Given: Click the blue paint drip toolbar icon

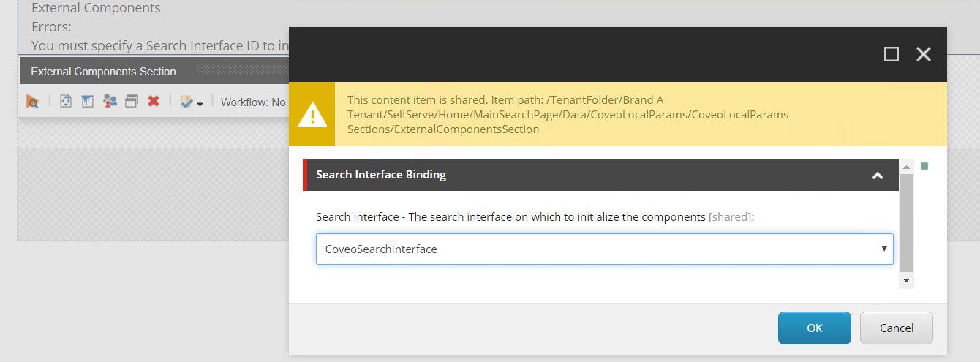Looking at the screenshot, I should pyautogui.click(x=88, y=102).
